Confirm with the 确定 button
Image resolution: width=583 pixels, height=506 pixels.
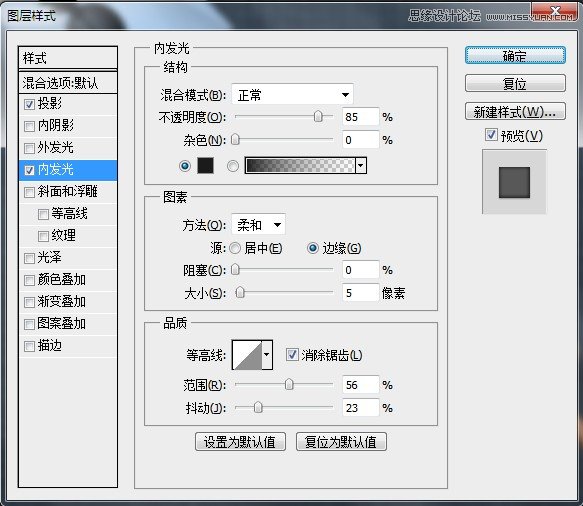coord(515,55)
